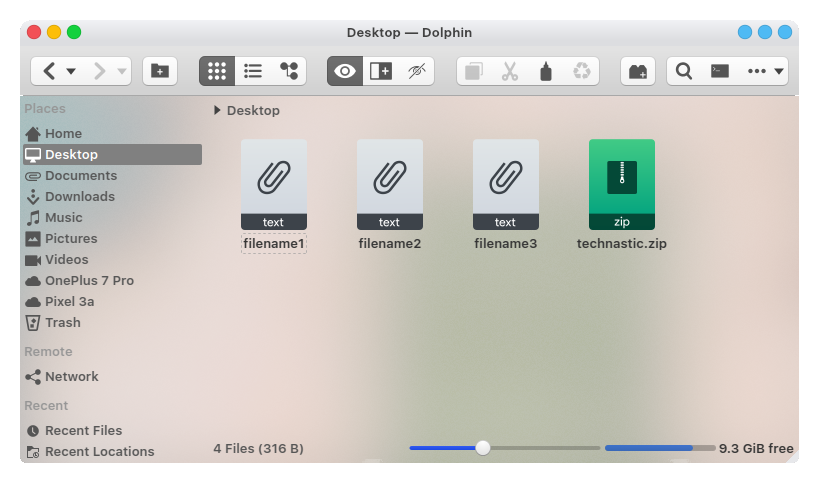Switch to compact list view mode
Image resolution: width=819 pixels, height=483 pixels.
pyautogui.click(x=253, y=71)
